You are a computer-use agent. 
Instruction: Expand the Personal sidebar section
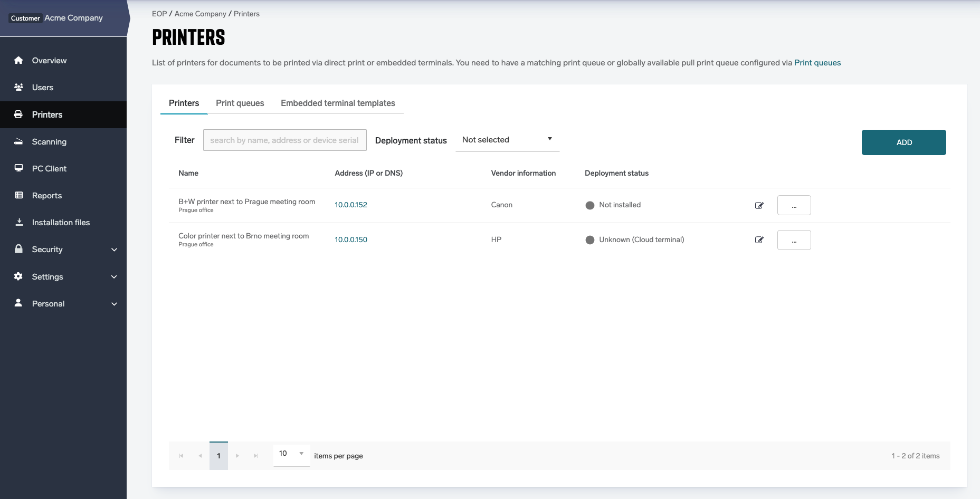tap(114, 304)
